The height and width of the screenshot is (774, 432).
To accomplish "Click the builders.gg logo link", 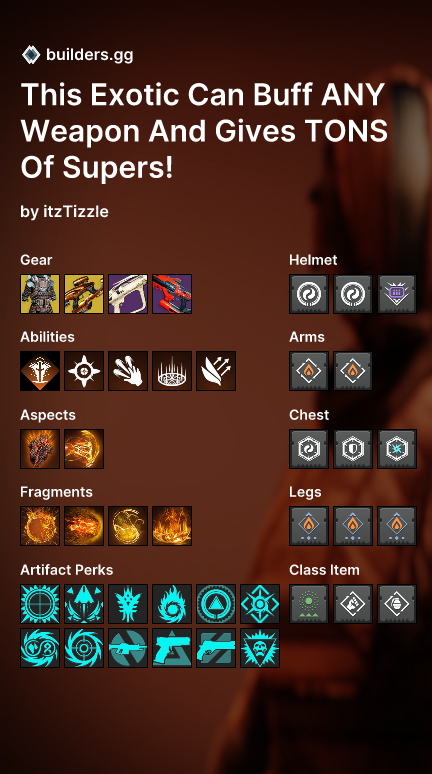I will tap(78, 55).
